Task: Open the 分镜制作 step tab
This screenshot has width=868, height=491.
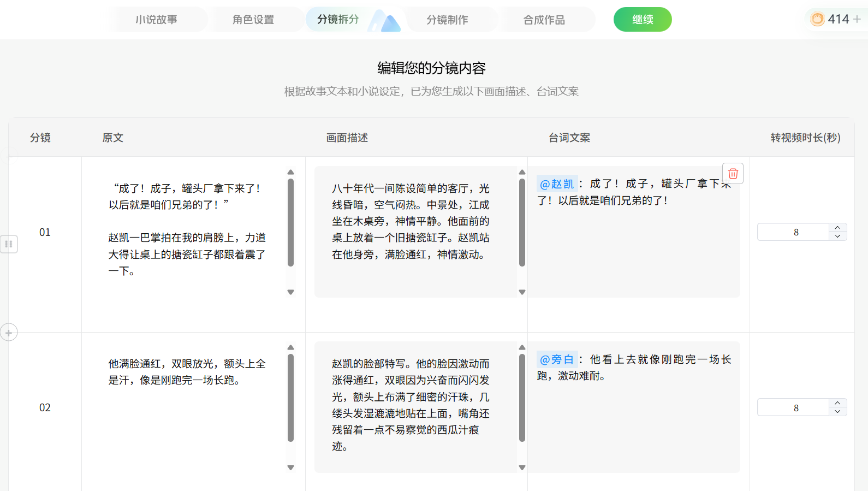Action: (x=447, y=20)
